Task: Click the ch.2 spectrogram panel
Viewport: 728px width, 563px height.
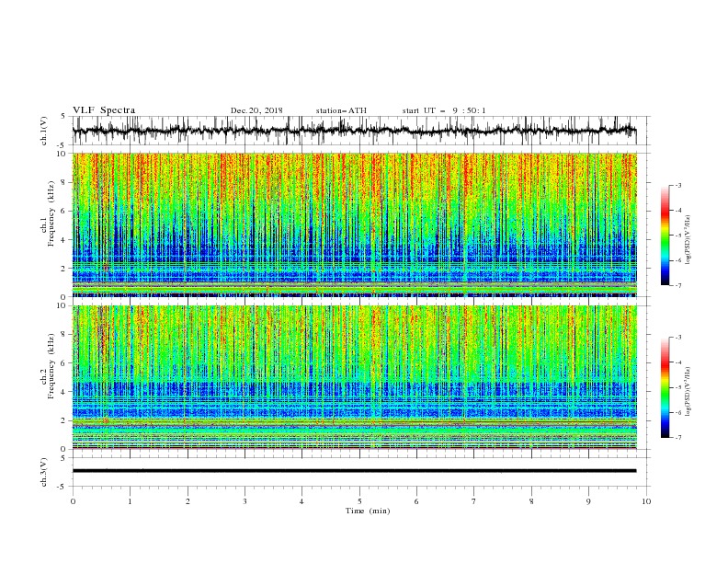Action: 354,377
